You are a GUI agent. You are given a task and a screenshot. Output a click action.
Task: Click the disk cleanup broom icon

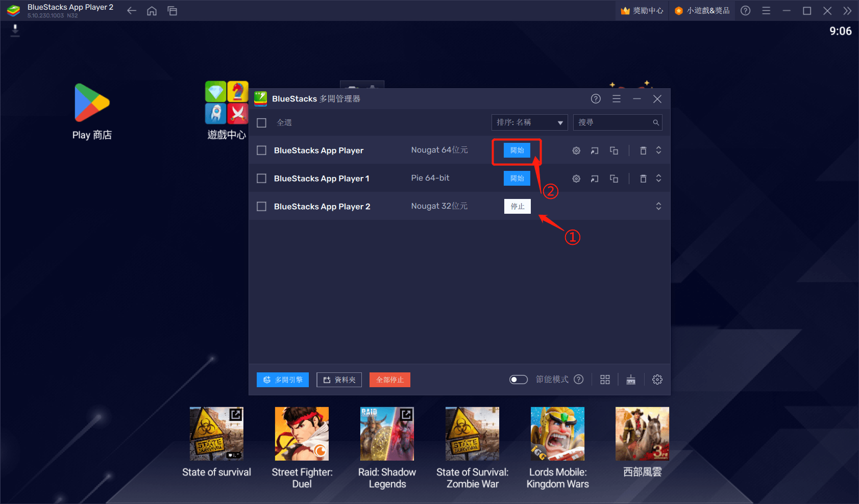631,380
